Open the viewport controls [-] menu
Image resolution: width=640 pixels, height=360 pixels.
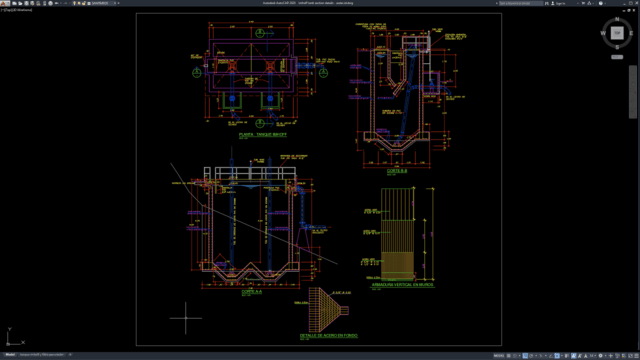[2, 10]
